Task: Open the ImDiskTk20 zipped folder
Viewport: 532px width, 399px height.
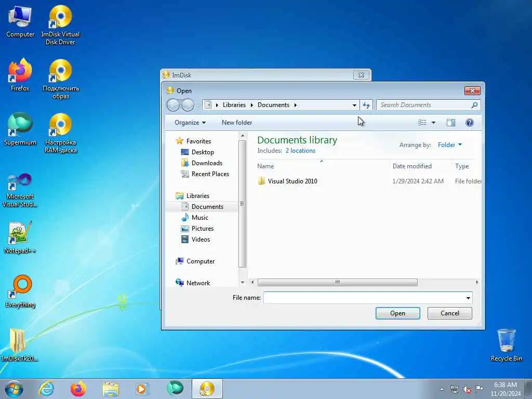Action: [x=19, y=345]
